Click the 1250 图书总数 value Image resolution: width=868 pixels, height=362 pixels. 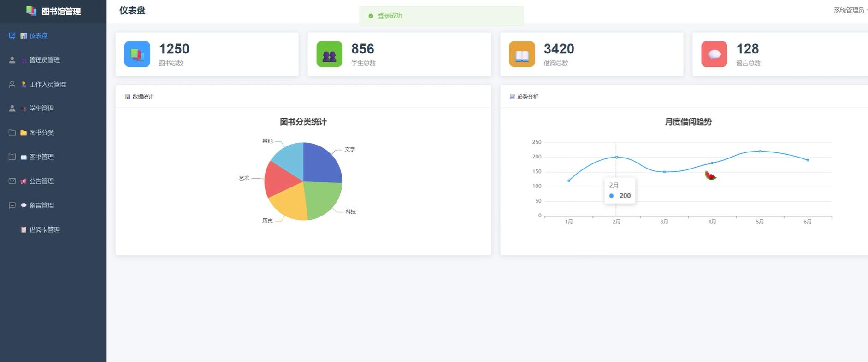coord(174,49)
